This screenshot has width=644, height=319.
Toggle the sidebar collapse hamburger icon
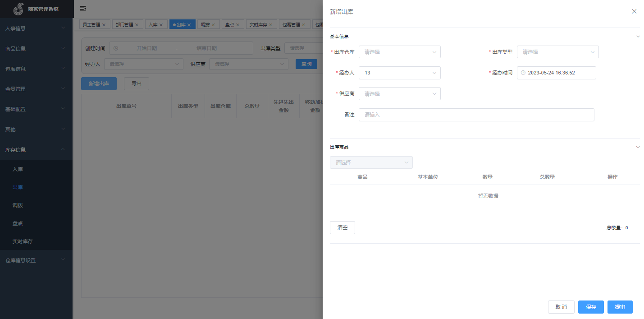pyautogui.click(x=83, y=9)
